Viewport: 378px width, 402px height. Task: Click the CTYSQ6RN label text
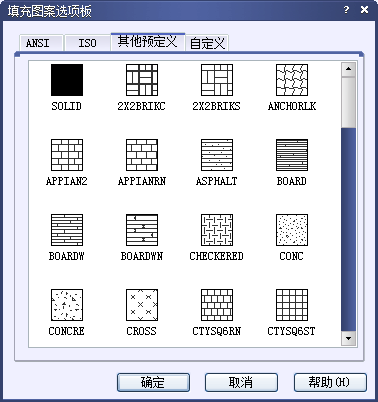(x=217, y=331)
